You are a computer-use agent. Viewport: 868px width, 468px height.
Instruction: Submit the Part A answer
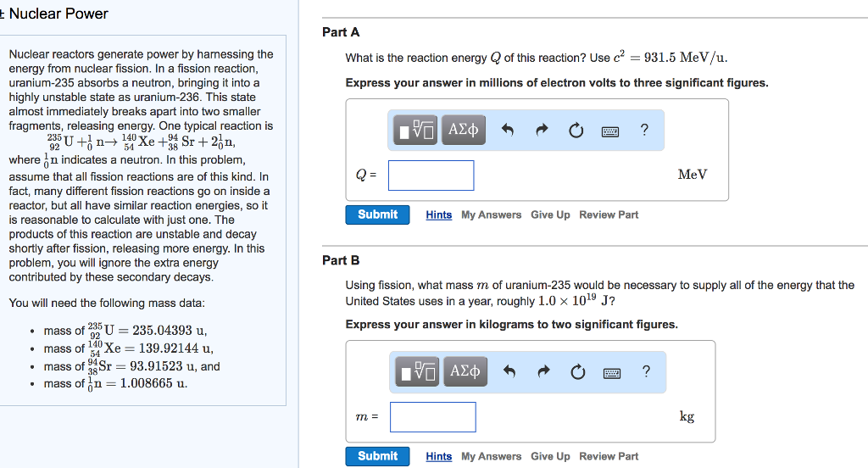tap(377, 214)
